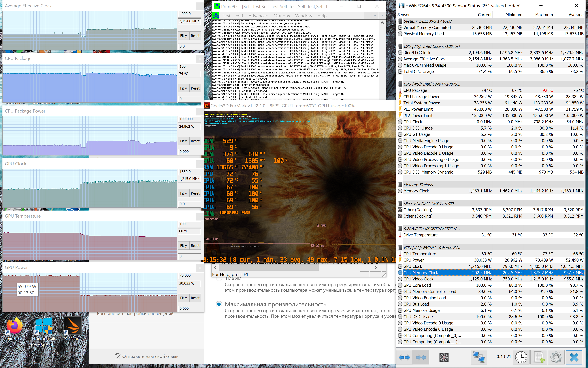
Task: Click the thermometer icon beside CPU Package
Action: click(x=400, y=90)
